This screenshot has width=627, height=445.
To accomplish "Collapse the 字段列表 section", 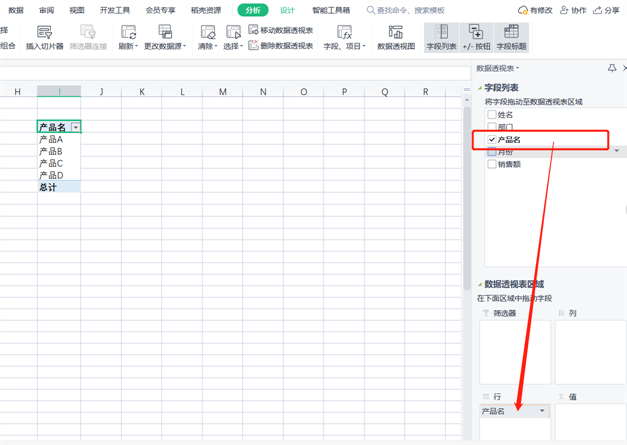I will pyautogui.click(x=481, y=88).
